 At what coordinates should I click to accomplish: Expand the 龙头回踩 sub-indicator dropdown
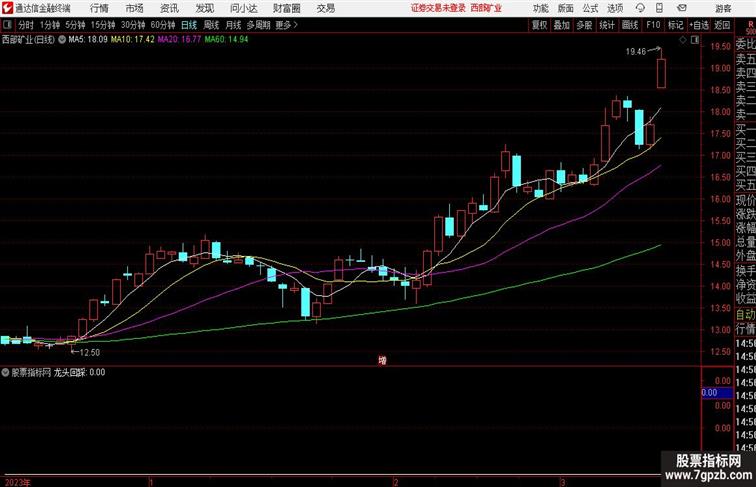pyautogui.click(x=5, y=372)
